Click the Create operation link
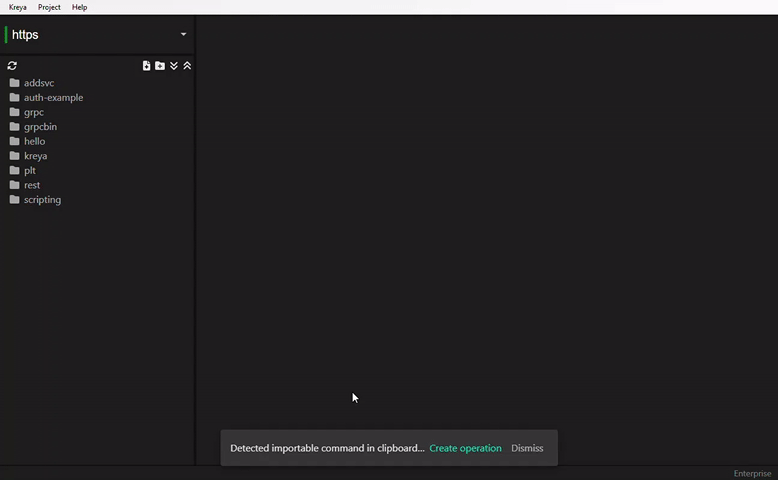This screenshot has height=480, width=778. [x=465, y=448]
